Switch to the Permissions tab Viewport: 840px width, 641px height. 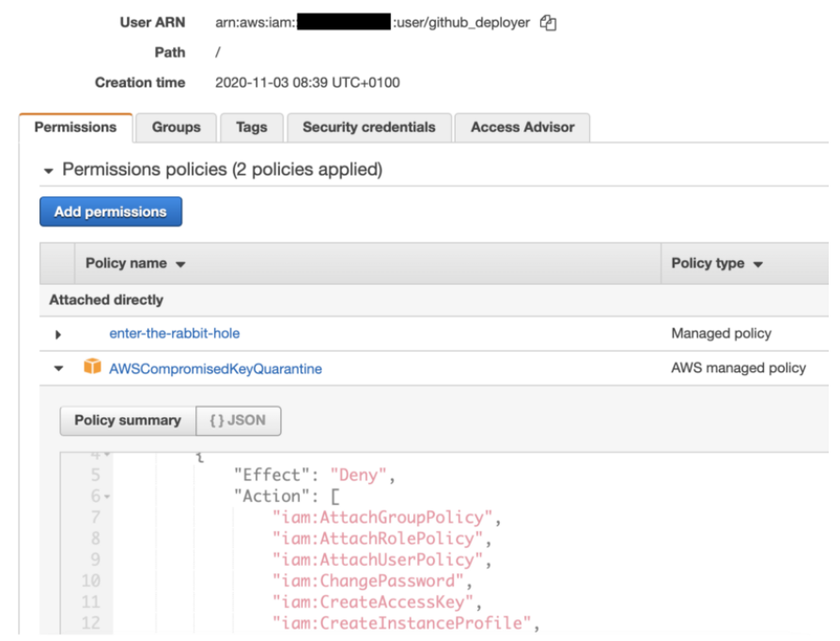(76, 127)
